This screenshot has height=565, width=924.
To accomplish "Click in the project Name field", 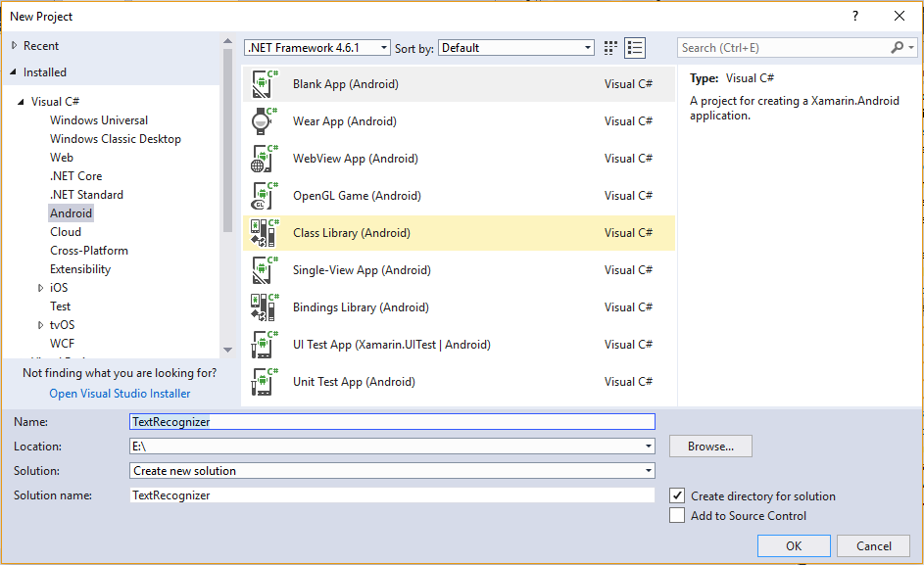I will coord(392,421).
